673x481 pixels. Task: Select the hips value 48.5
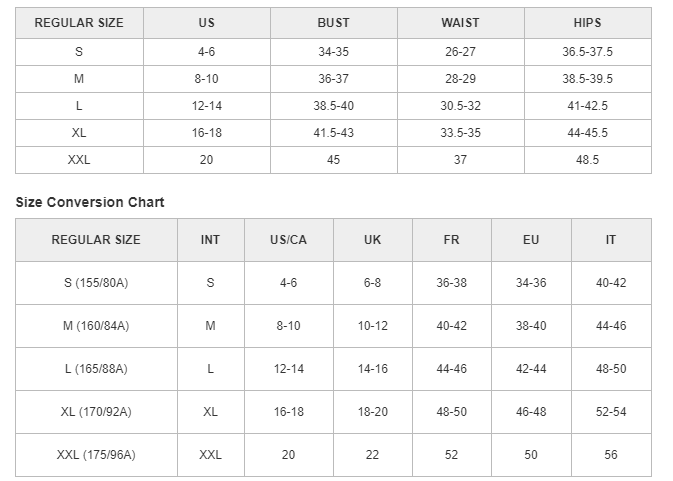(587, 159)
